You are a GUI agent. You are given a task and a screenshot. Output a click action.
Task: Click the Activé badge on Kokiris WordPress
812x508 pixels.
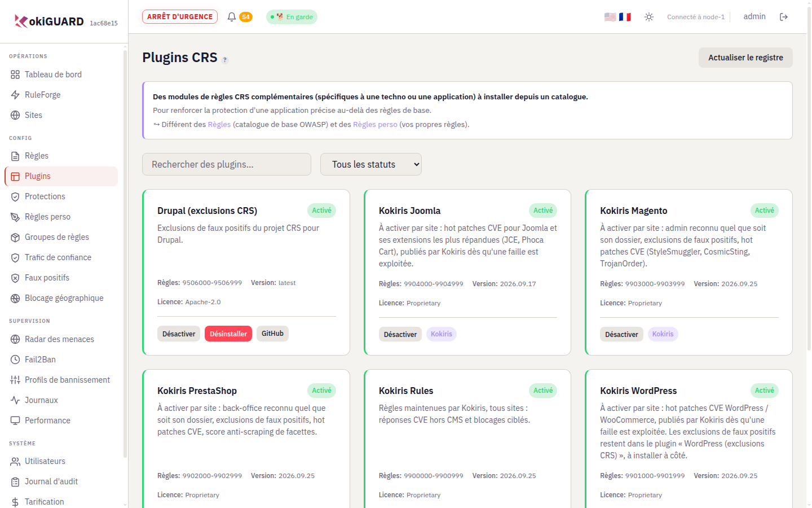pyautogui.click(x=765, y=391)
